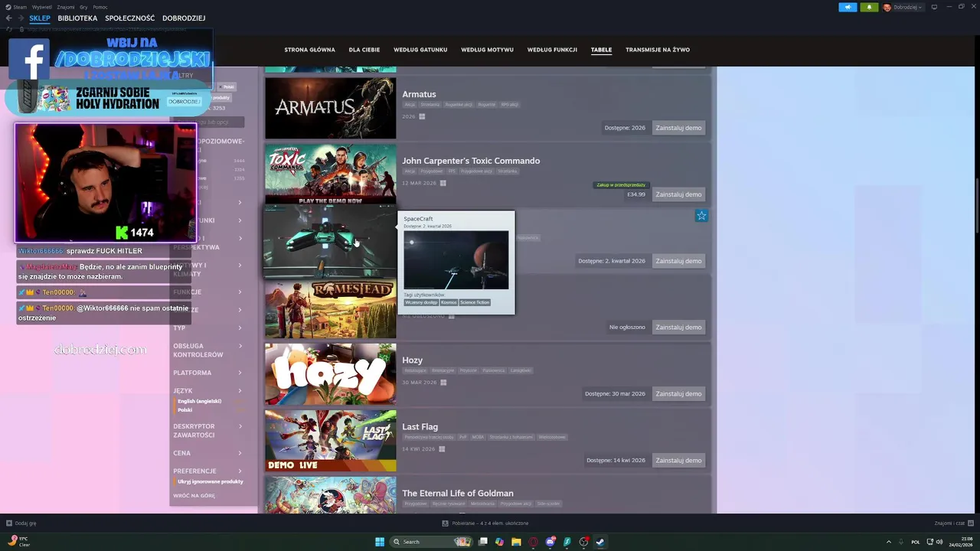
Task: Open The Eternal Life of Goldman title
Action: [458, 494]
